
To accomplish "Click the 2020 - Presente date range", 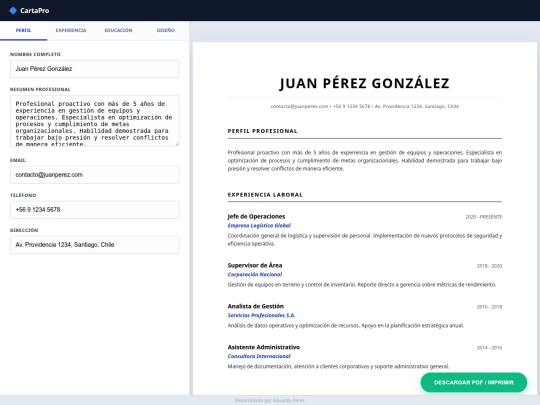I will click(484, 217).
